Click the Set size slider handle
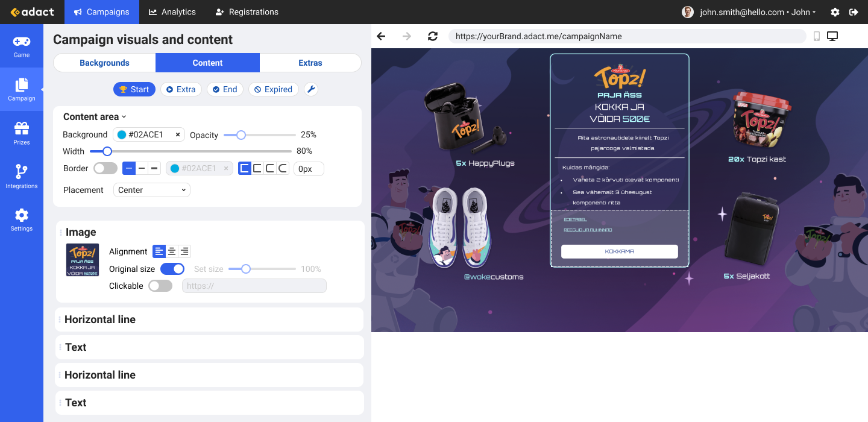 (x=246, y=269)
